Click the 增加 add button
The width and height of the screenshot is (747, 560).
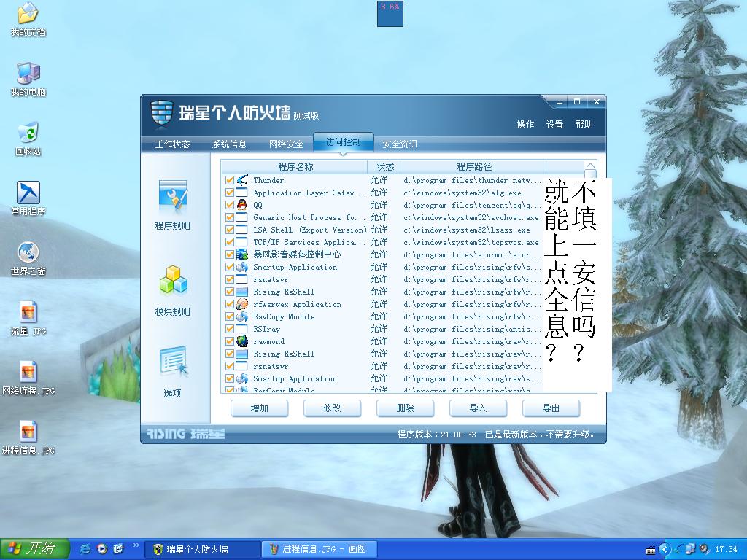tap(259, 408)
